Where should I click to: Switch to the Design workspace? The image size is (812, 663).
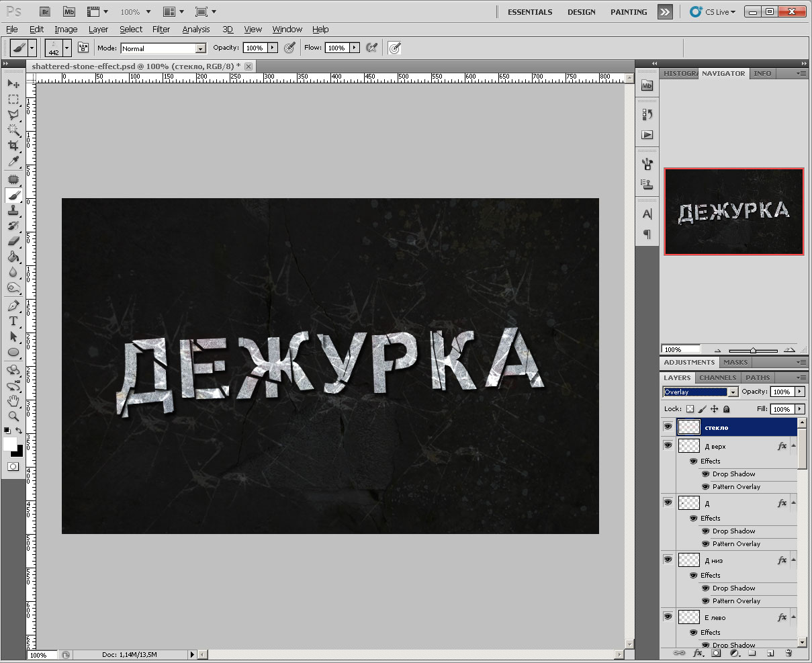coord(581,12)
